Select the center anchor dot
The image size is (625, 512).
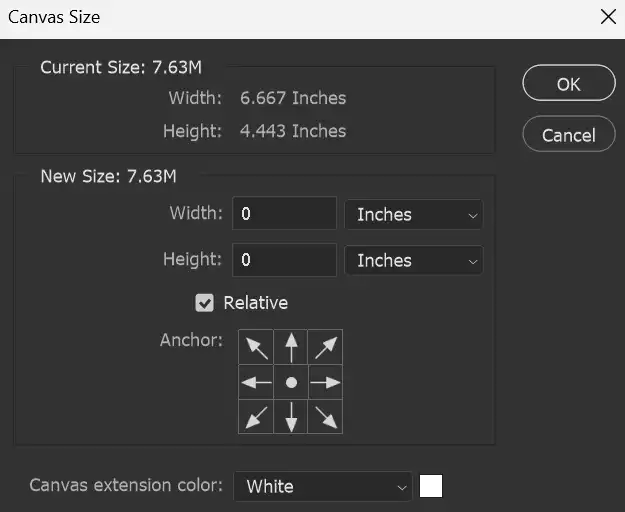pyautogui.click(x=291, y=382)
